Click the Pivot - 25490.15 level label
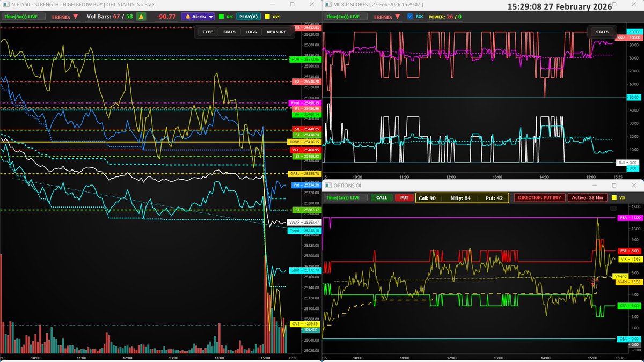Screen dimensions: 644x362 (304, 102)
